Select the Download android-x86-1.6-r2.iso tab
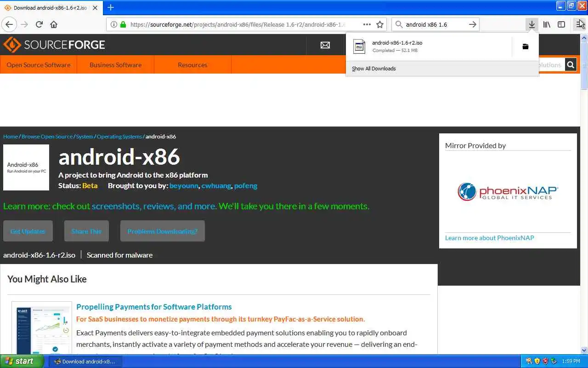 tap(51, 8)
